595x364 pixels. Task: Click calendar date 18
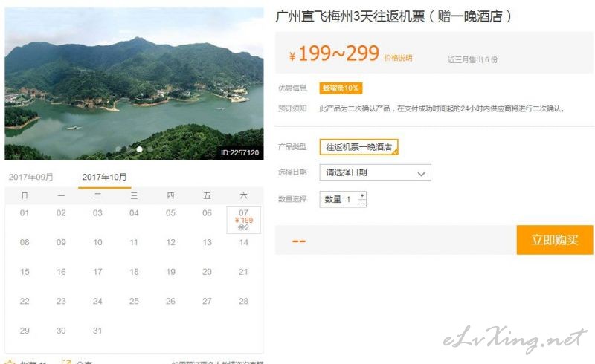pyautogui.click(x=134, y=272)
